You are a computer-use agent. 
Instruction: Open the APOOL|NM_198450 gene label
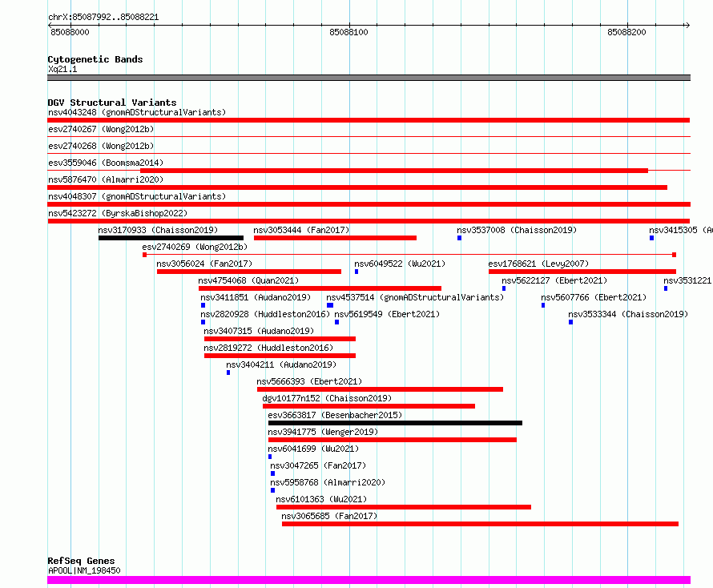84,570
